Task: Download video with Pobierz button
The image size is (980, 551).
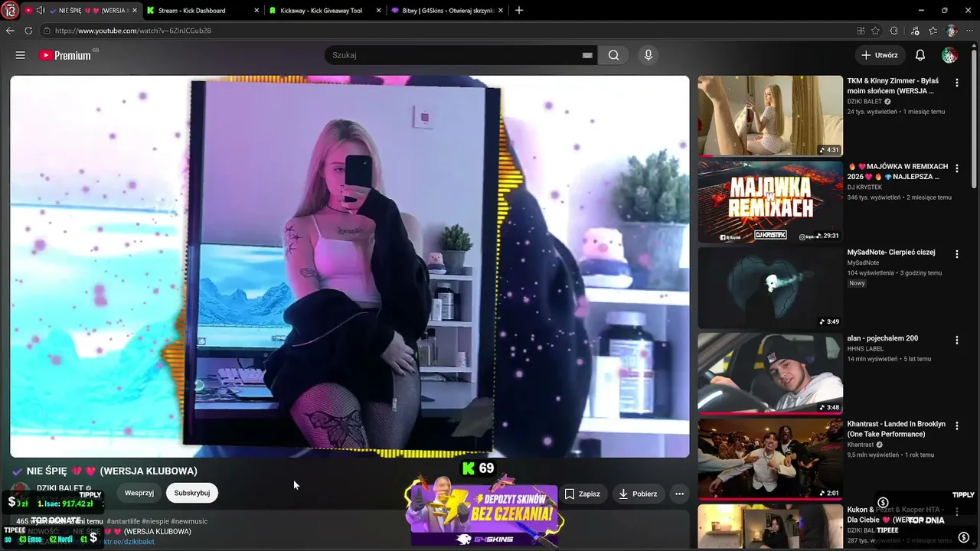Action: (x=638, y=494)
